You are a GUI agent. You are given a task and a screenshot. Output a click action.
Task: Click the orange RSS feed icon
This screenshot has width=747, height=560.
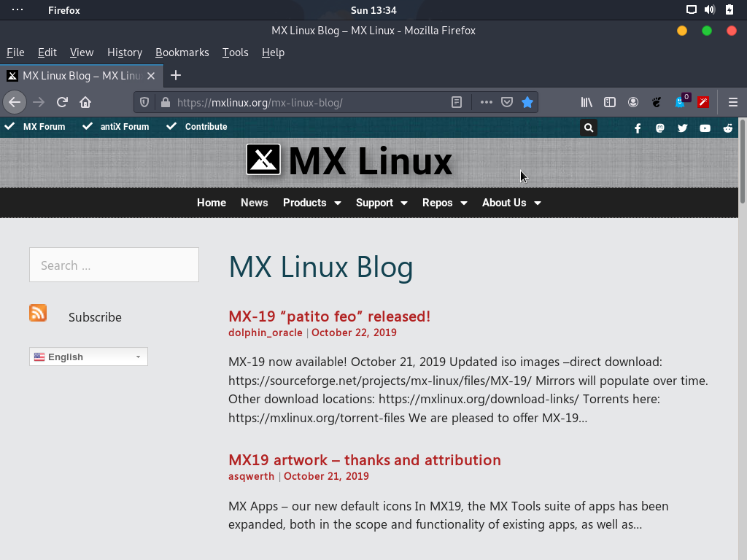(x=38, y=313)
